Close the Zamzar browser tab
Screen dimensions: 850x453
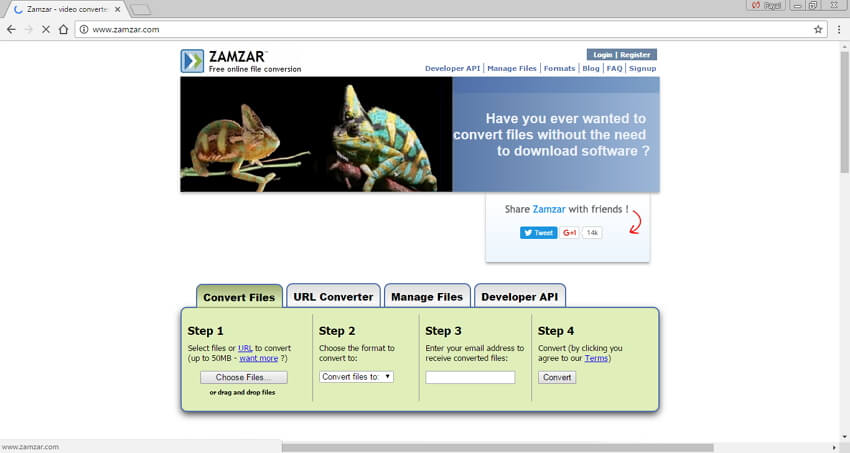click(x=118, y=9)
